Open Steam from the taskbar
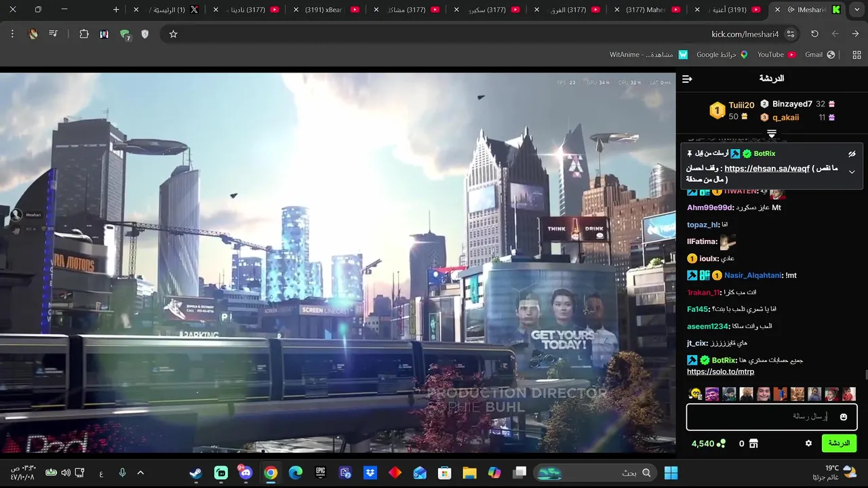Viewport: 868px width, 488px height. [196, 473]
